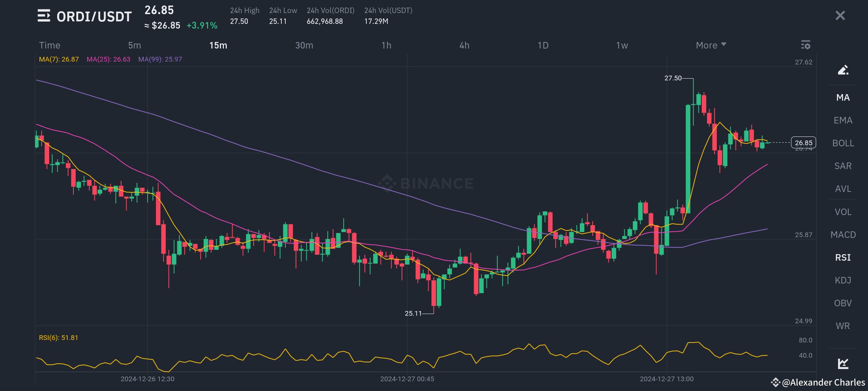Switch to the 1h timeframe tab
The height and width of the screenshot is (391, 868).
(x=386, y=46)
